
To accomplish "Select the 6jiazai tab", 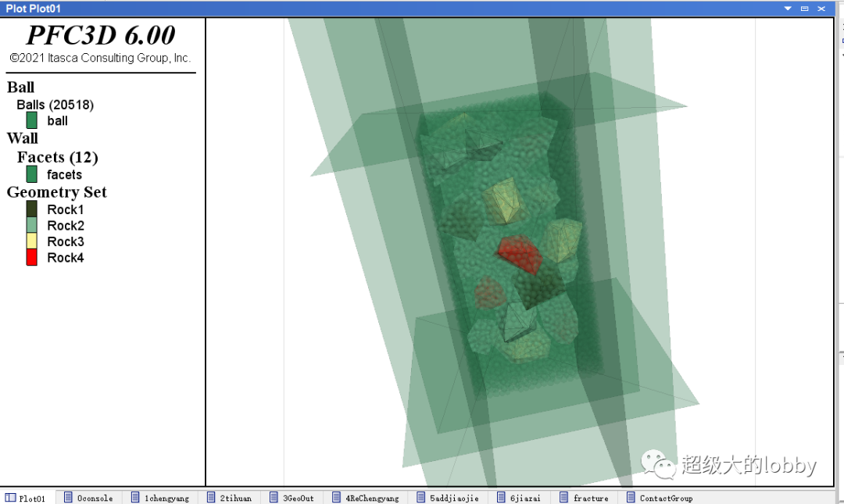I will tap(519, 498).
